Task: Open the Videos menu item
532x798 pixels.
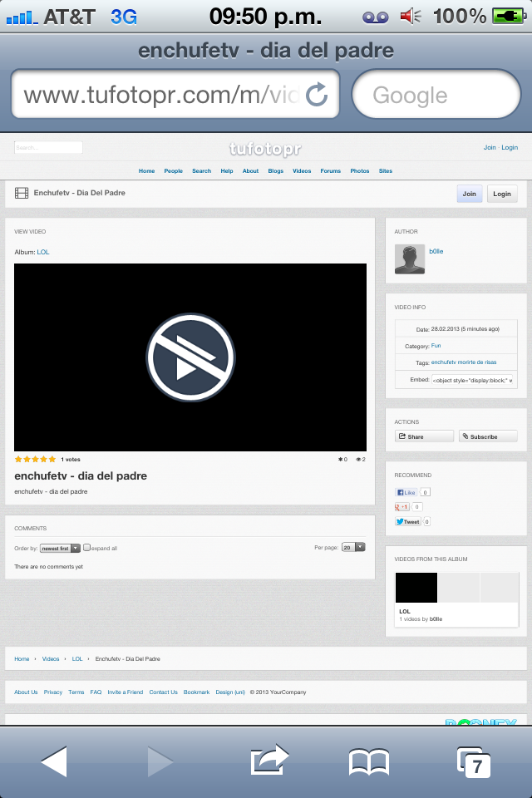Action: click(x=302, y=171)
